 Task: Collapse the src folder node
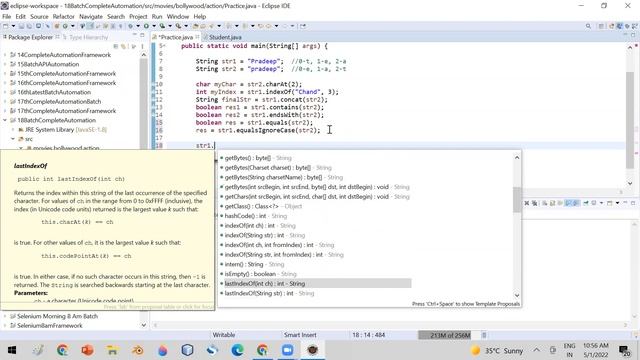[13, 139]
